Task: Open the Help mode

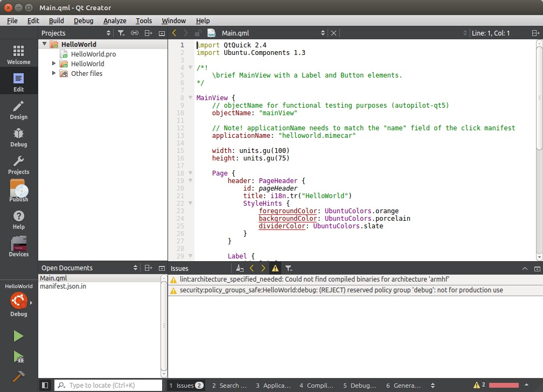Action: 19,220
